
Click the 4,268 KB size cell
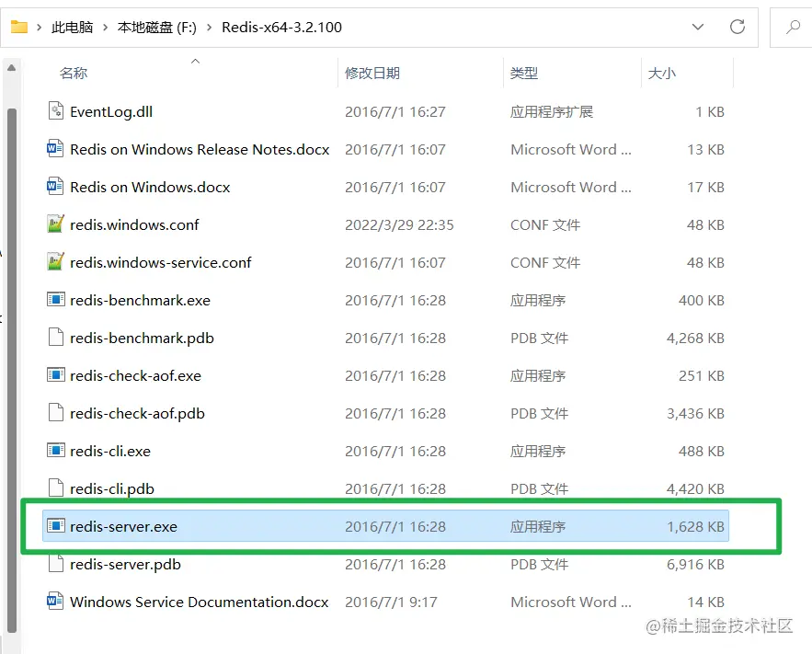(695, 338)
